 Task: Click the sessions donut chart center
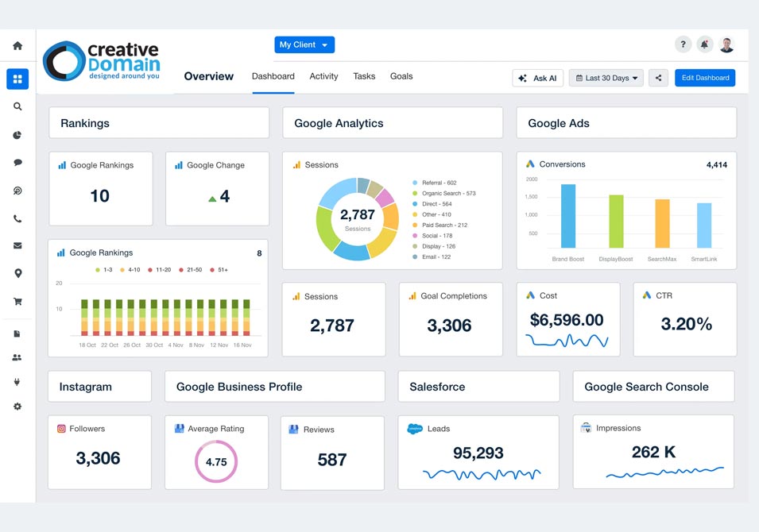(x=357, y=218)
